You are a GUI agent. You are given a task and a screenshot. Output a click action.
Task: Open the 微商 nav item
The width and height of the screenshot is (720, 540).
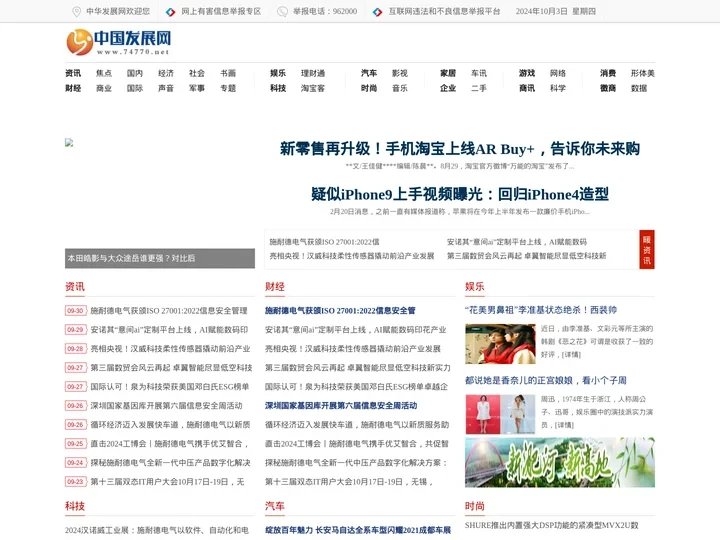[608, 88]
